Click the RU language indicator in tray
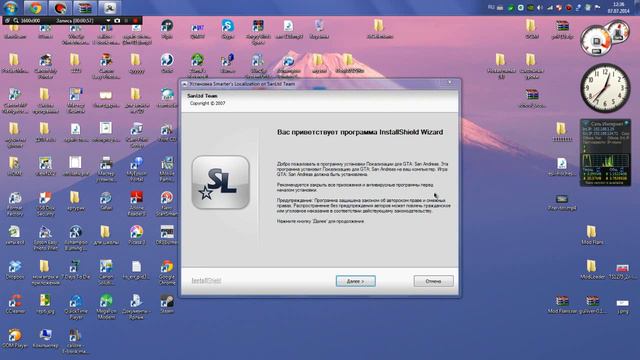Viewport: 640px width, 360px height. click(x=491, y=7)
